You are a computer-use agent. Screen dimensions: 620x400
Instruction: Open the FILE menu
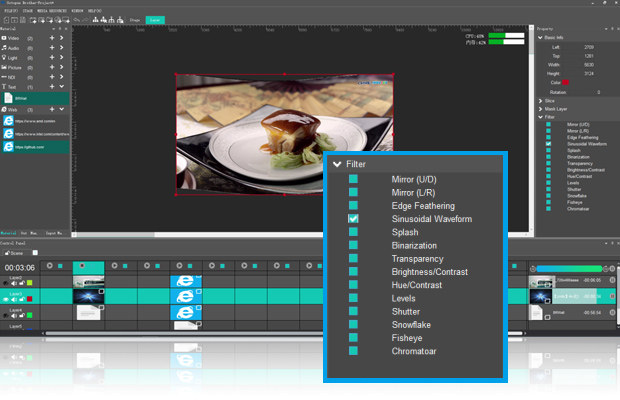11,11
